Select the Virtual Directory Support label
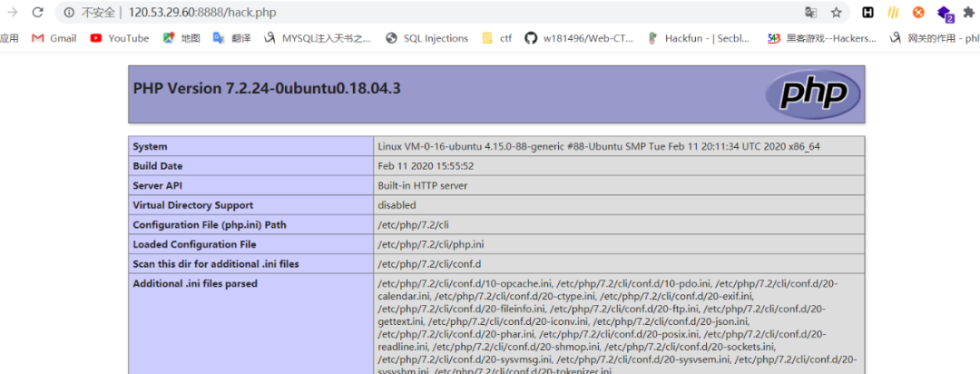This screenshot has height=374, width=980. coord(193,205)
